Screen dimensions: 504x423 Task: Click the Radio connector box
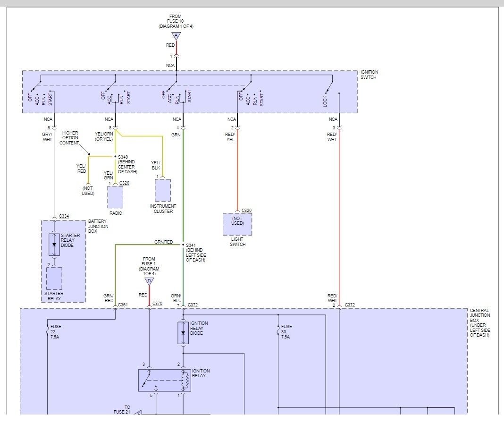tap(115, 196)
